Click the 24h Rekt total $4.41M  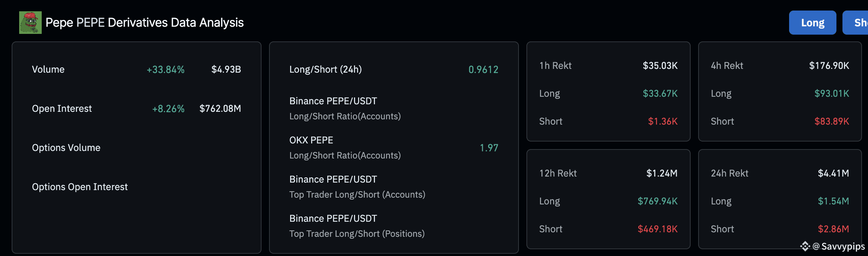[x=833, y=173]
